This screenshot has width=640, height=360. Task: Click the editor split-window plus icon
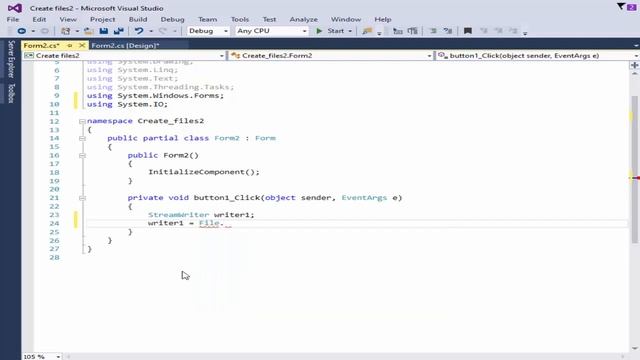(x=634, y=65)
